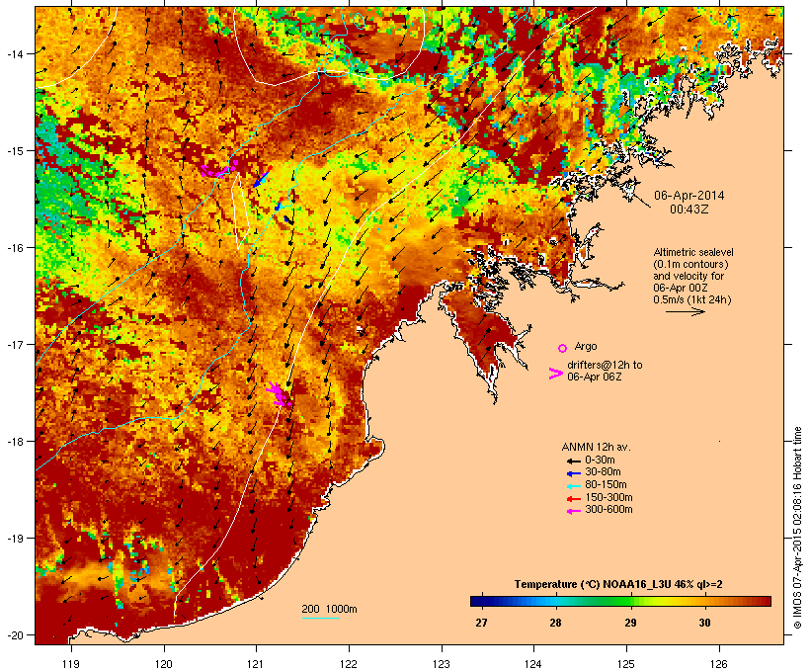Click the '300-600m' depth label
Screen dimensions: 810x672
608,510
